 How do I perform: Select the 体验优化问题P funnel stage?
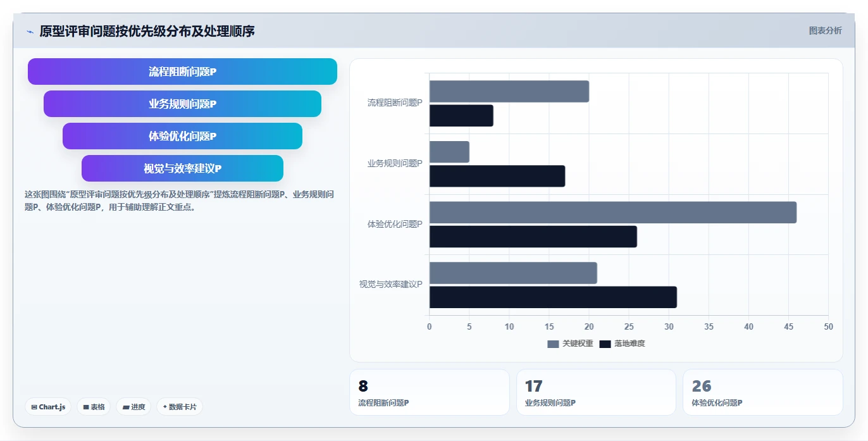point(182,136)
